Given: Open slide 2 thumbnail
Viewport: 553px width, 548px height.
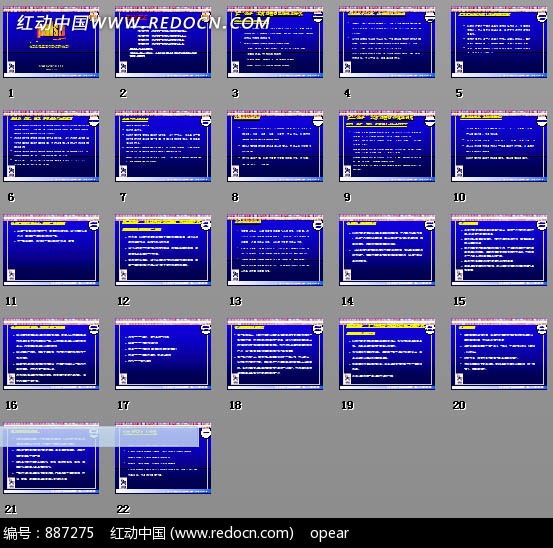Looking at the screenshot, I should point(163,42).
